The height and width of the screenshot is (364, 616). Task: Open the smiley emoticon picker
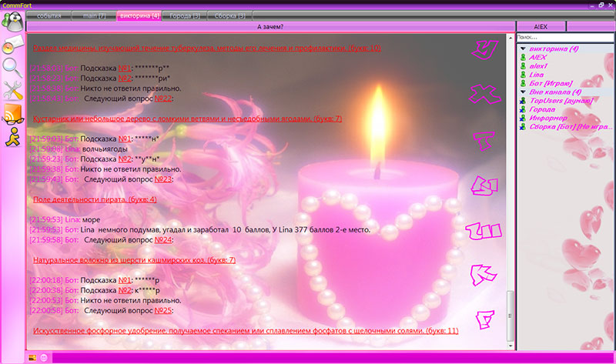point(43,357)
